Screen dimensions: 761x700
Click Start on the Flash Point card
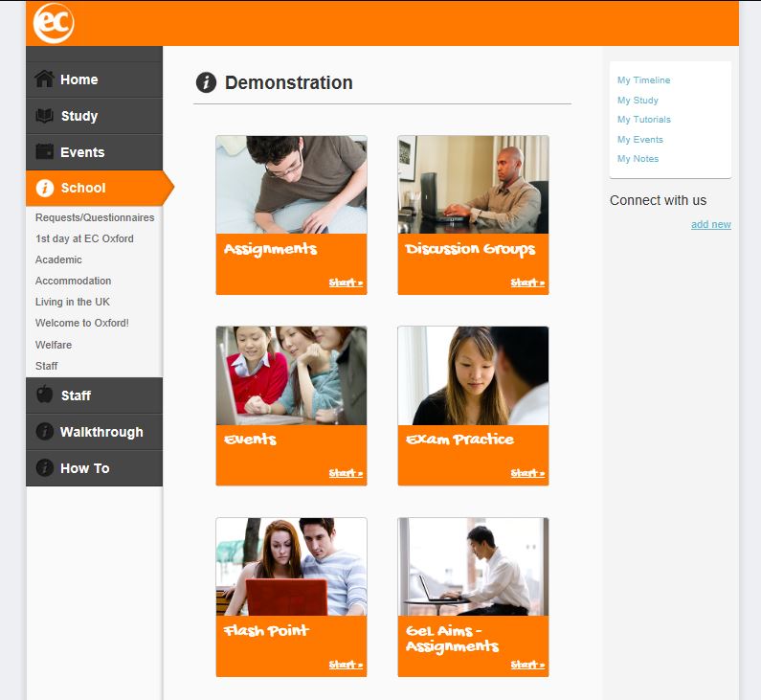pyautogui.click(x=346, y=665)
